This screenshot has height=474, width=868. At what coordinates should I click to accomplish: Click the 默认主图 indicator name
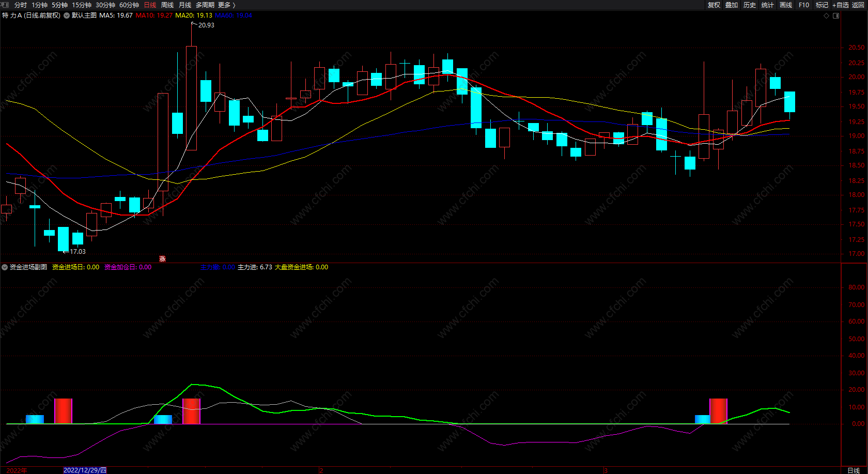[84, 16]
